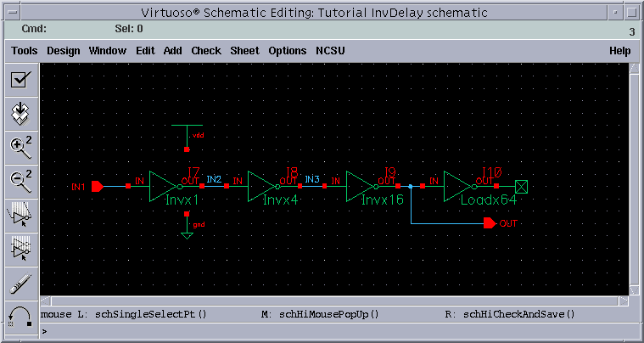Click the command input line
This screenshot has height=343, width=644.
(x=339, y=331)
